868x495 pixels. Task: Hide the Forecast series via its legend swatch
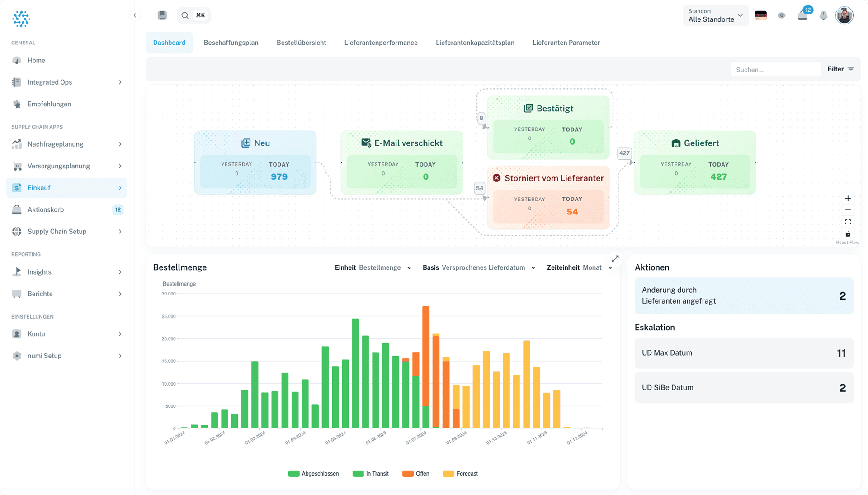(448, 473)
